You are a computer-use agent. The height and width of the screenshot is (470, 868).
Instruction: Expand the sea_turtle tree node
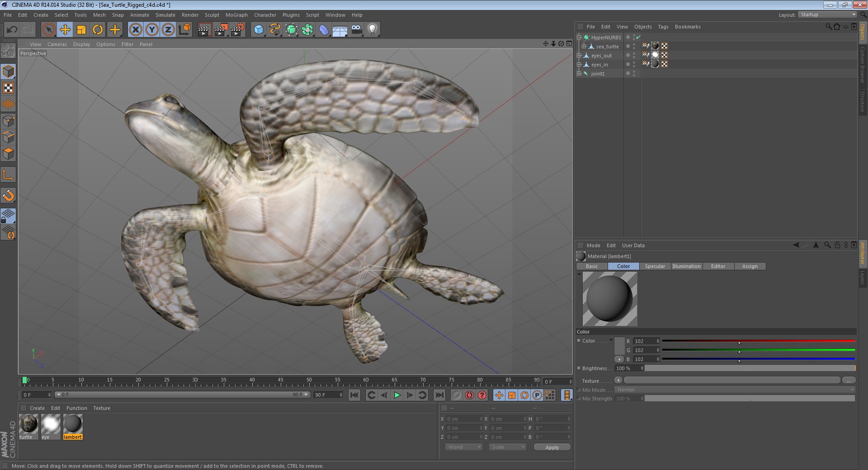click(584, 46)
